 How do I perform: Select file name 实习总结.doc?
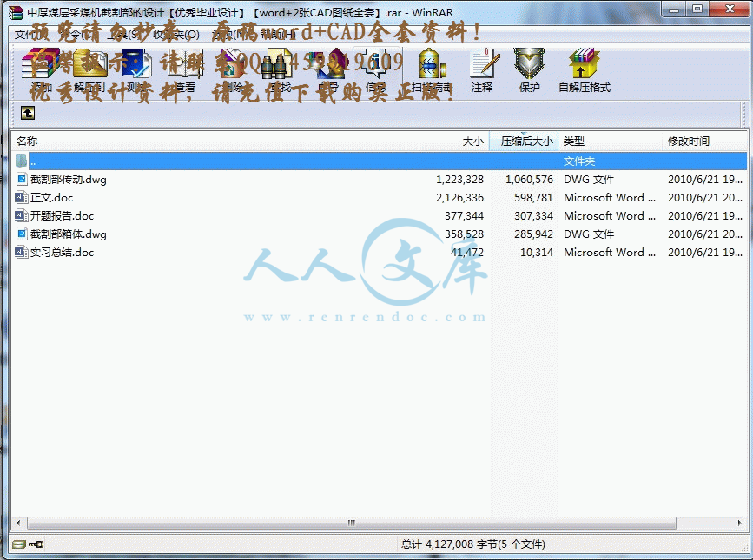click(x=62, y=253)
